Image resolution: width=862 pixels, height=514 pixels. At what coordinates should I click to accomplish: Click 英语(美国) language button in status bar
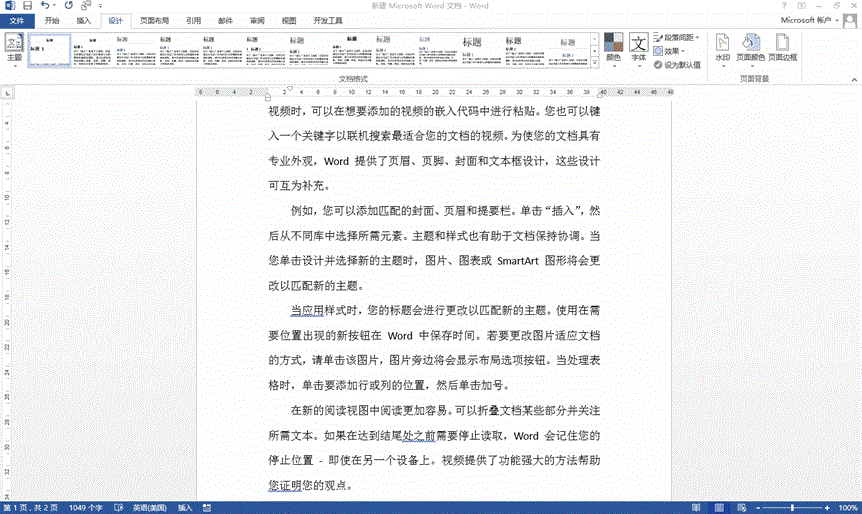click(149, 507)
